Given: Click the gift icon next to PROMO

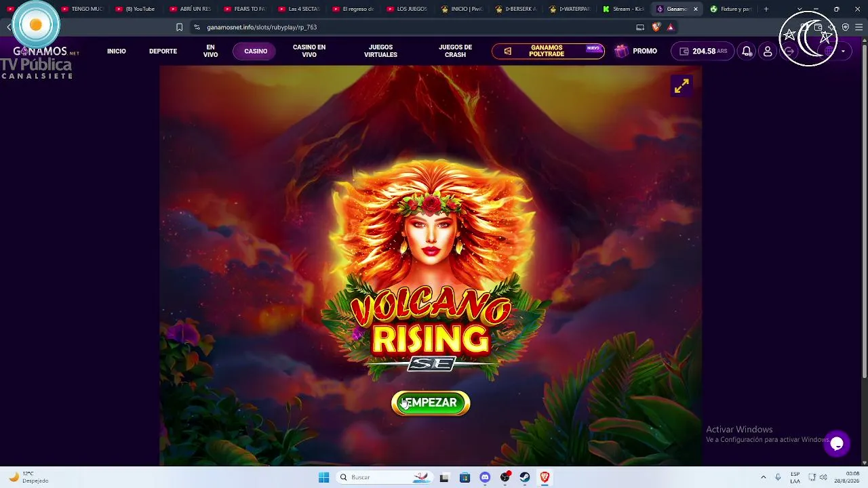Looking at the screenshot, I should pos(621,51).
